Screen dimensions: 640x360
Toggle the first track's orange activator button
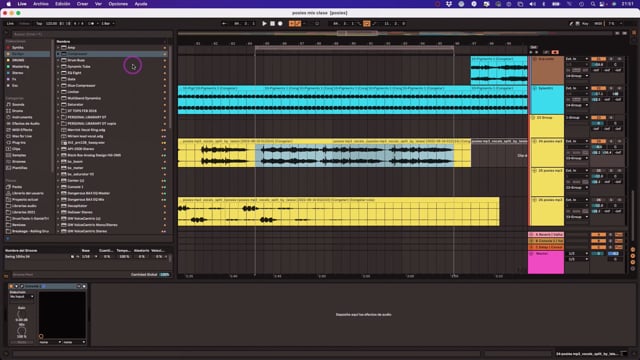point(598,59)
